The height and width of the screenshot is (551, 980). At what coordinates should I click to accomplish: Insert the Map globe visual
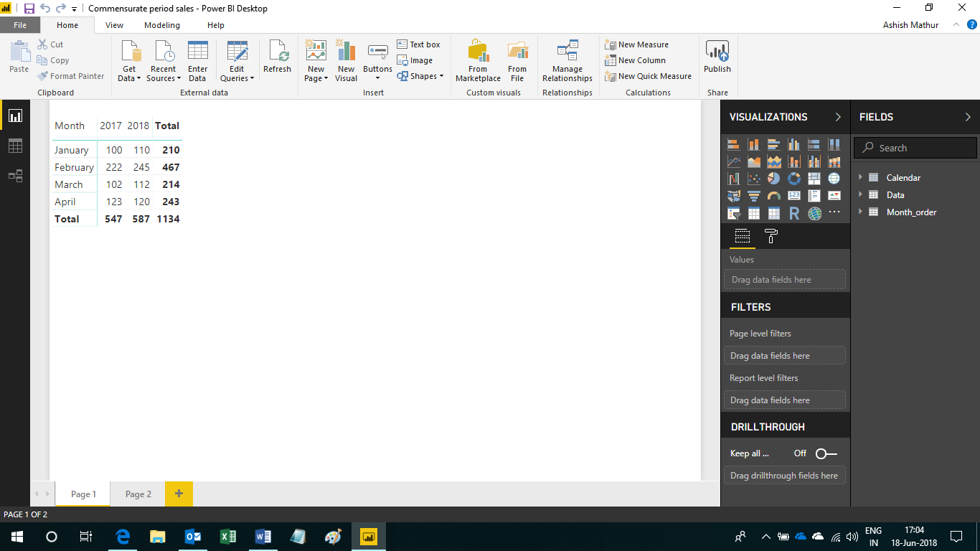[x=834, y=179]
